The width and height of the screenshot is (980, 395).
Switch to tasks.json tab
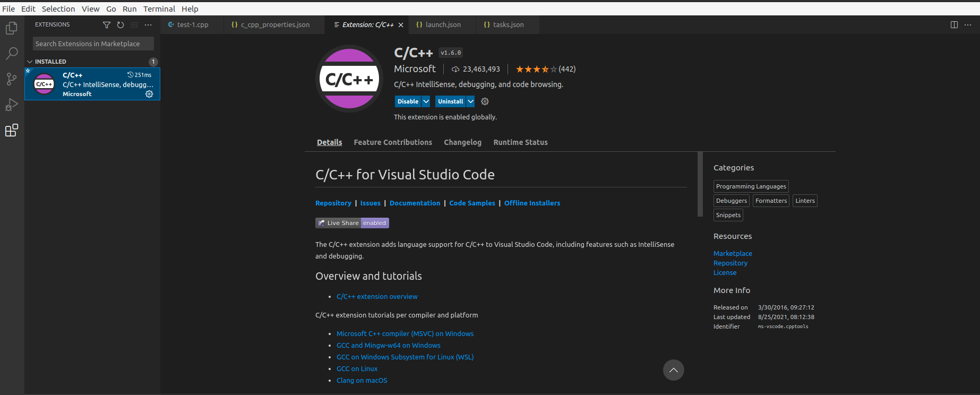pos(508,25)
